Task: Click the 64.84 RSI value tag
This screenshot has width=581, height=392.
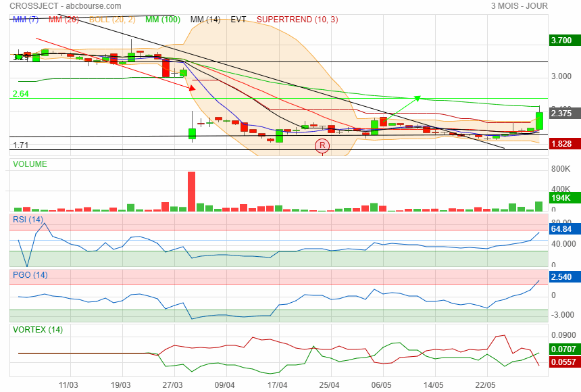Action: [565, 229]
